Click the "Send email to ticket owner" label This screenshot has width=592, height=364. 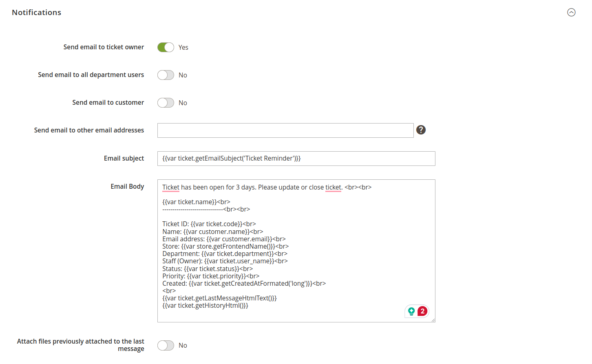coord(104,47)
